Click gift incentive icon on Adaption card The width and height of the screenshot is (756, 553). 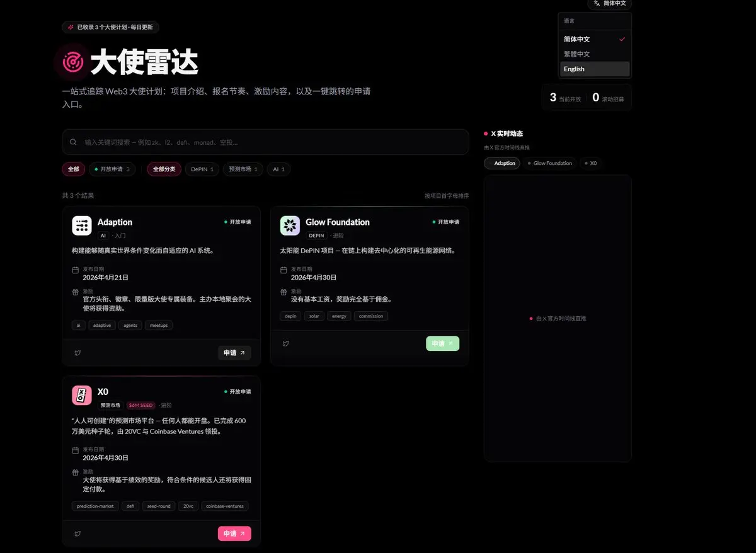pyautogui.click(x=75, y=292)
